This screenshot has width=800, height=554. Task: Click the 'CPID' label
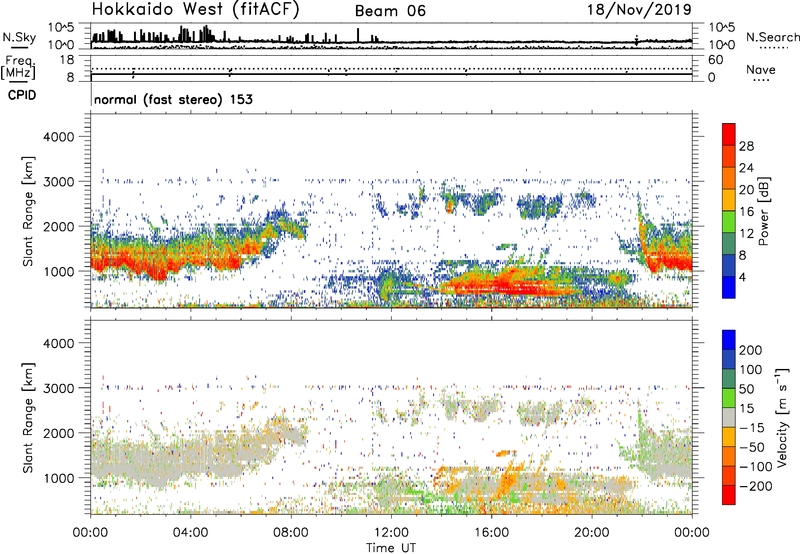point(22,95)
